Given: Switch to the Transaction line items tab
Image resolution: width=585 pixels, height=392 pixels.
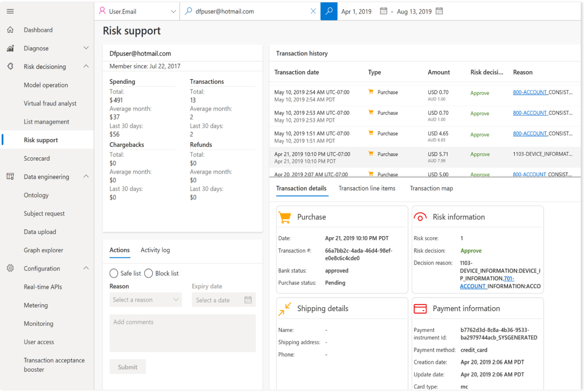Looking at the screenshot, I should tap(367, 188).
